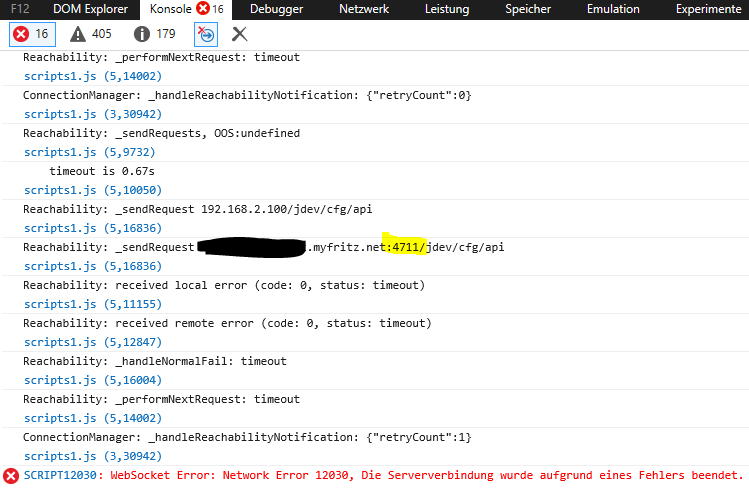Switch to the Debugger tab
Screen dimensions: 749x492
[x=277, y=9]
